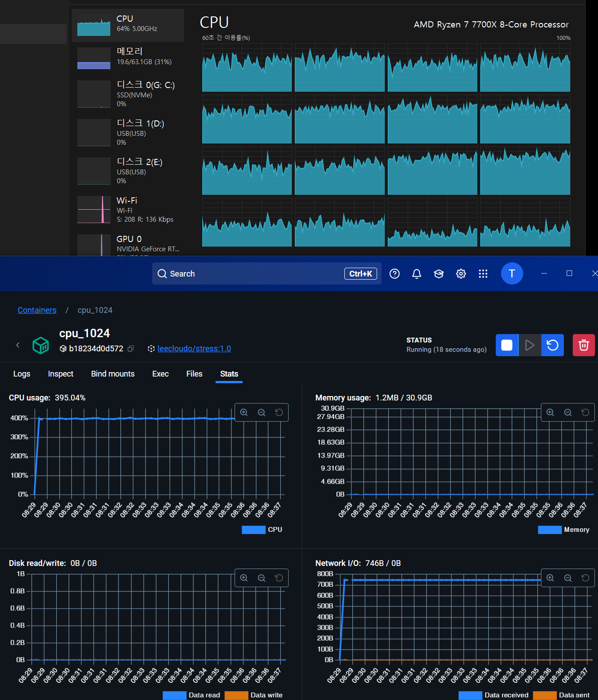
Task: Select 디스크 1(D:) in Task Manager
Action: 128,132
